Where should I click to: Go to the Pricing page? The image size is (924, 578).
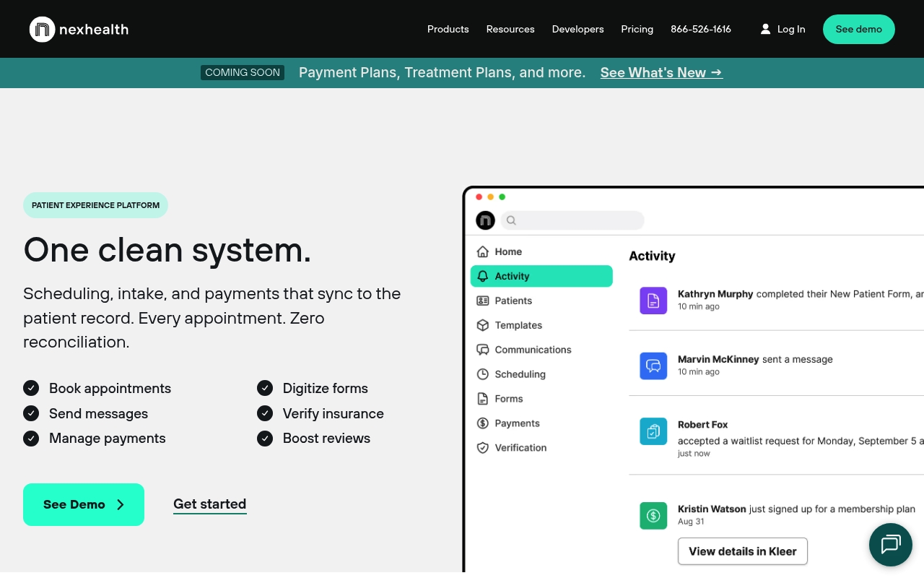click(x=637, y=29)
